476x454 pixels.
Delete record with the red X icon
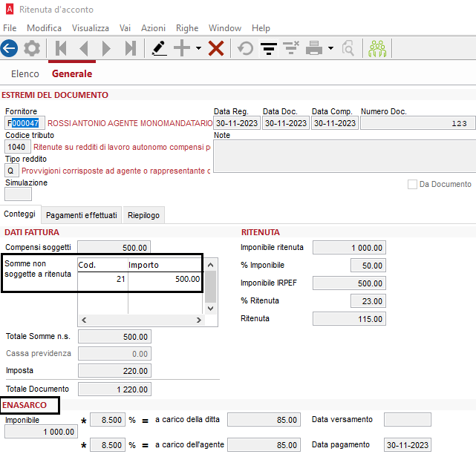coord(216,48)
